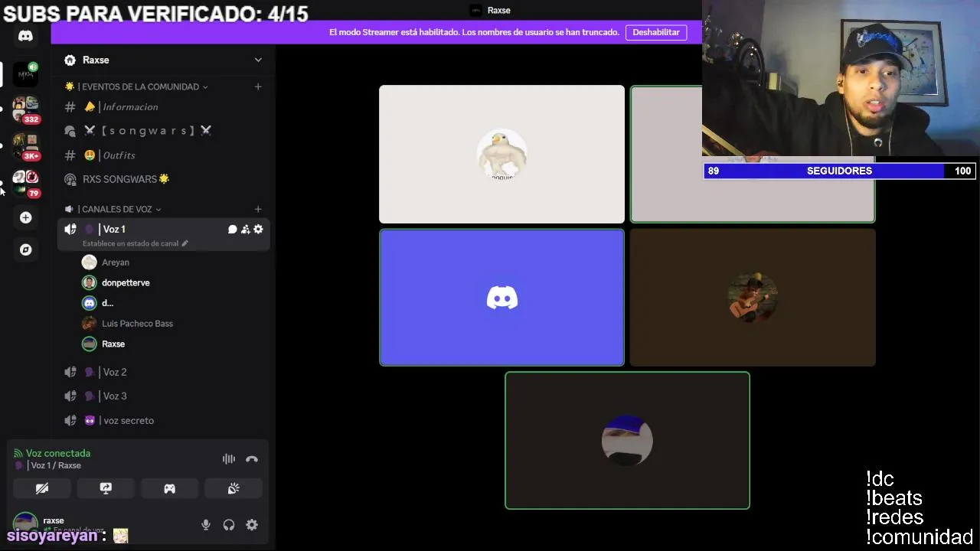The width and height of the screenshot is (980, 551).
Task: Open songwars forum channel
Action: coord(163,131)
